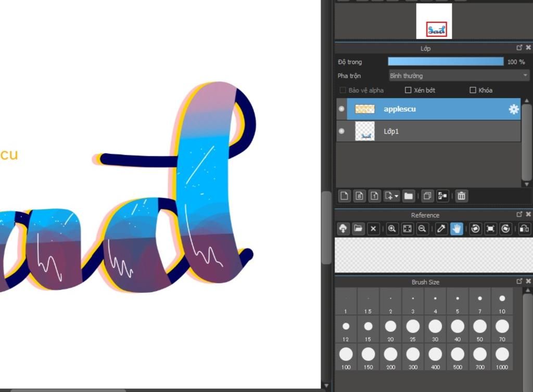Viewport: 533px width, 392px height.
Task: Float the Lớp layer panel
Action: pyautogui.click(x=519, y=47)
